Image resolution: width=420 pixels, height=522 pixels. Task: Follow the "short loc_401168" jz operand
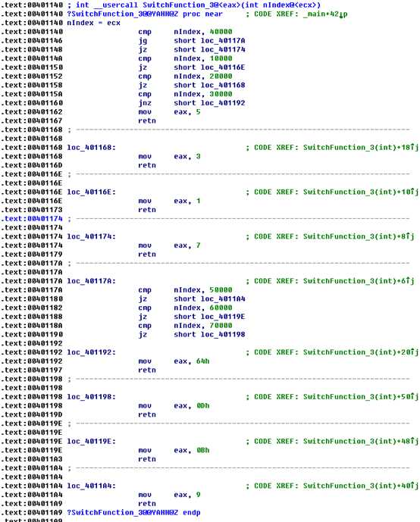pos(209,85)
